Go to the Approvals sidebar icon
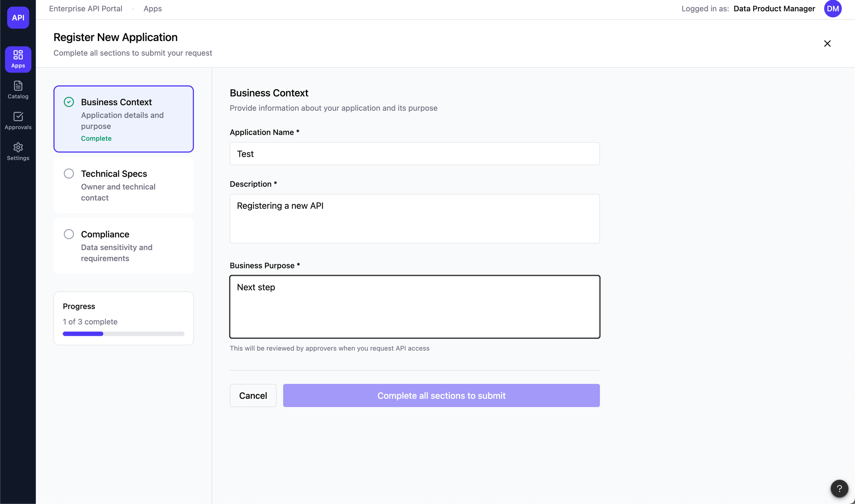The image size is (855, 504). tap(18, 121)
